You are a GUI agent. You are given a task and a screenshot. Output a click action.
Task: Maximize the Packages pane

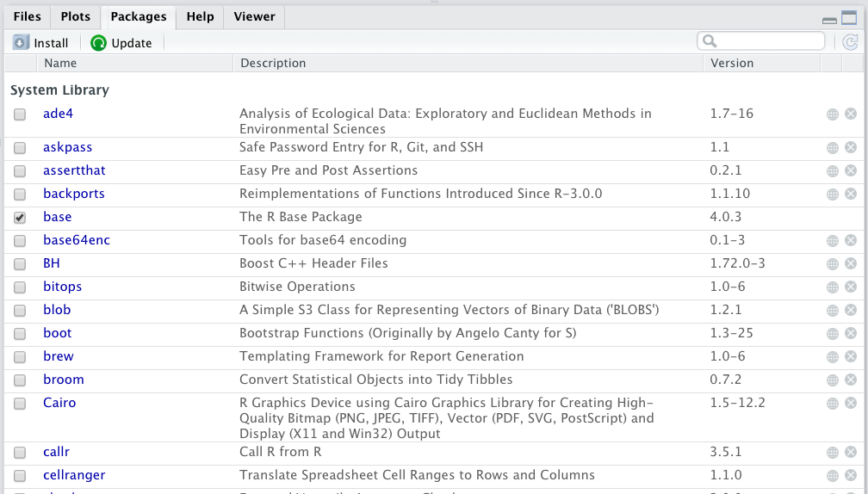point(849,17)
